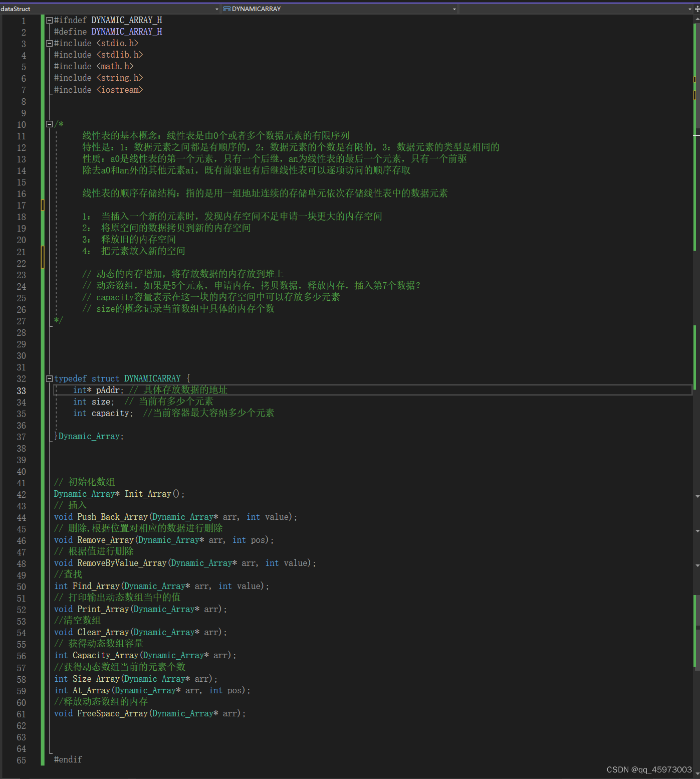Click the FreeSpace_Array function name

tap(113, 713)
